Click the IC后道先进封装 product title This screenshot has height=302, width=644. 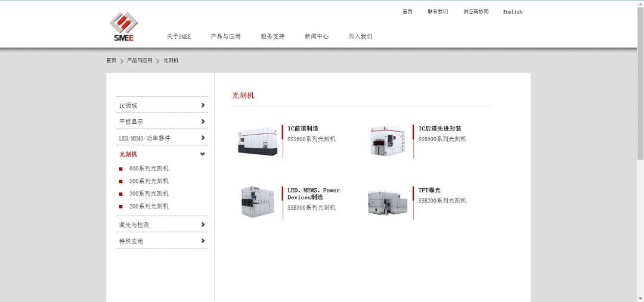(x=439, y=129)
